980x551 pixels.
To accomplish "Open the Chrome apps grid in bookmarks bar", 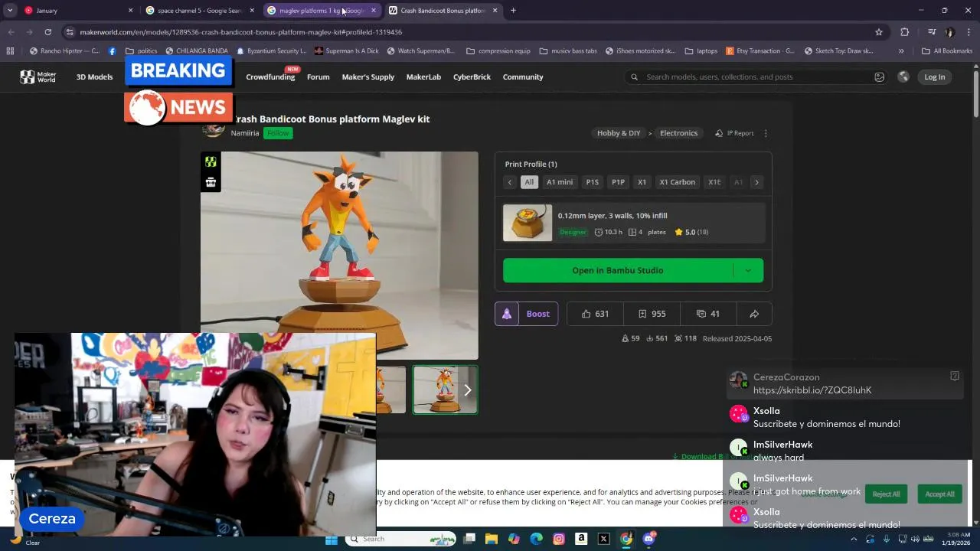I will click(10, 51).
